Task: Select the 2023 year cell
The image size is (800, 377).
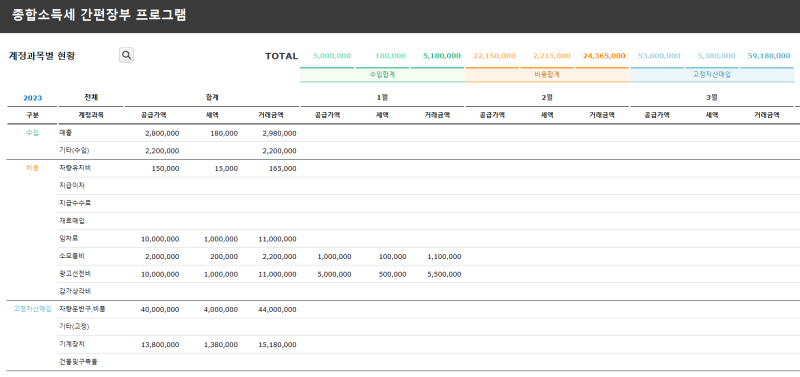Action: click(33, 98)
